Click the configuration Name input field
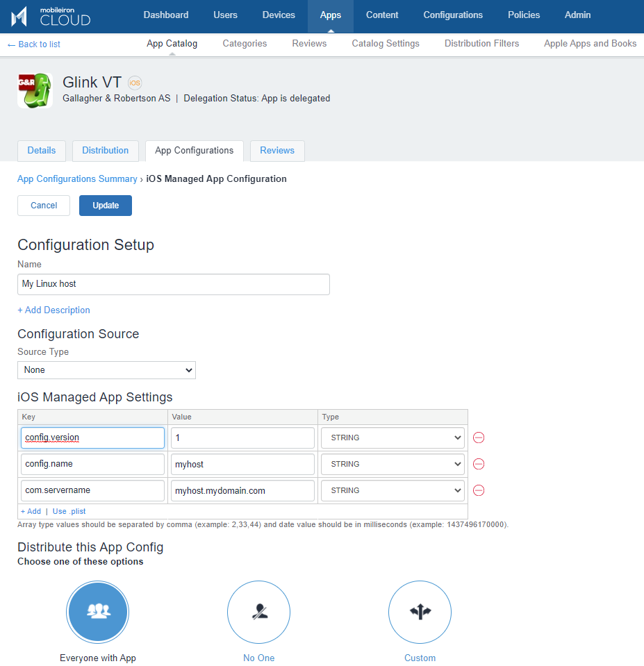The image size is (644, 666). point(173,284)
